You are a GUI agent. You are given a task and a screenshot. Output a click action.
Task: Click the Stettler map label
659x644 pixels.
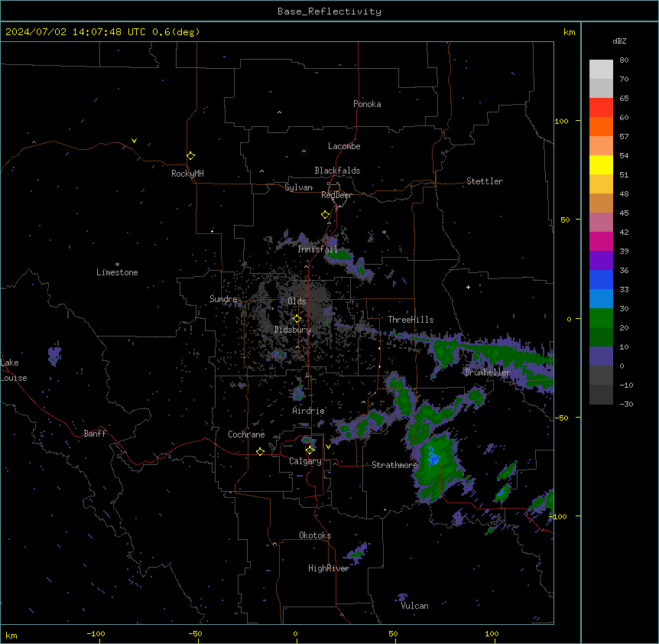click(x=485, y=181)
